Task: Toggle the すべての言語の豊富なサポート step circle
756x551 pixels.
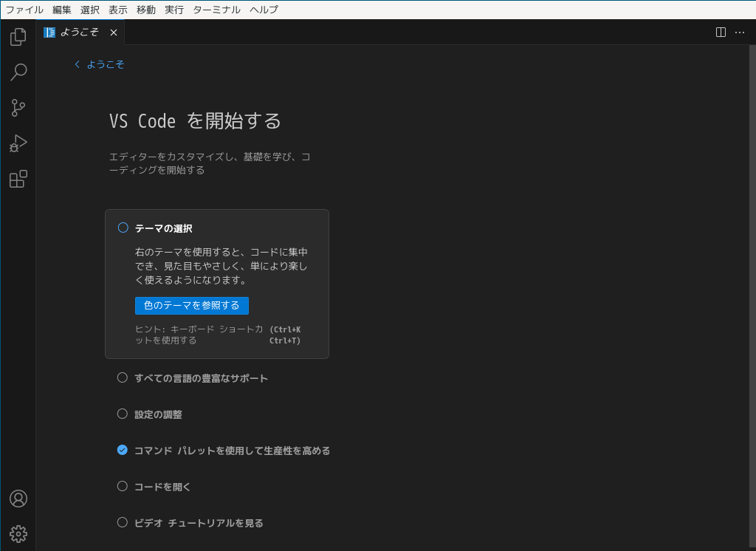Action: point(123,377)
